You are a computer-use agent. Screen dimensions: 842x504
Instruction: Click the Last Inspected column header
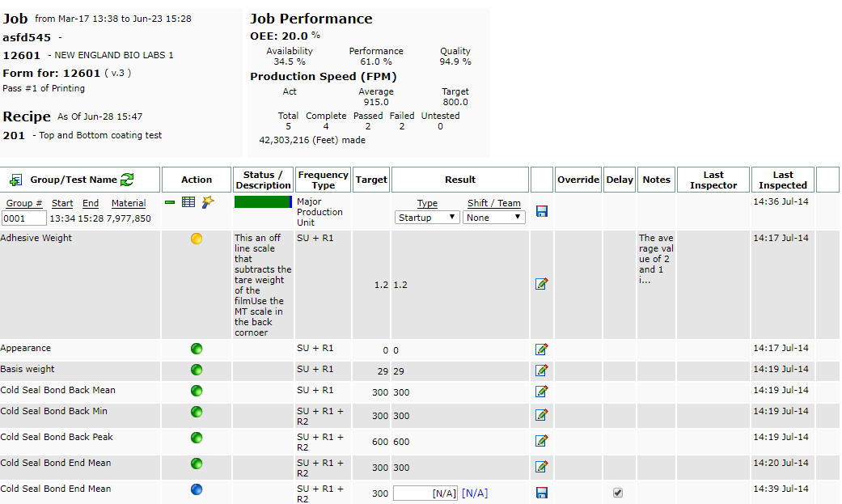[x=783, y=180]
